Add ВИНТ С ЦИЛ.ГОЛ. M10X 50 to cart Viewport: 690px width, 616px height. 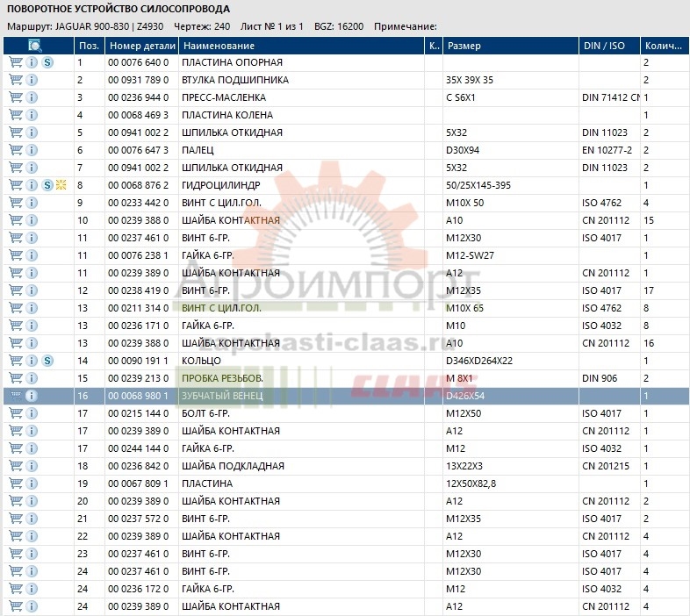coord(16,203)
